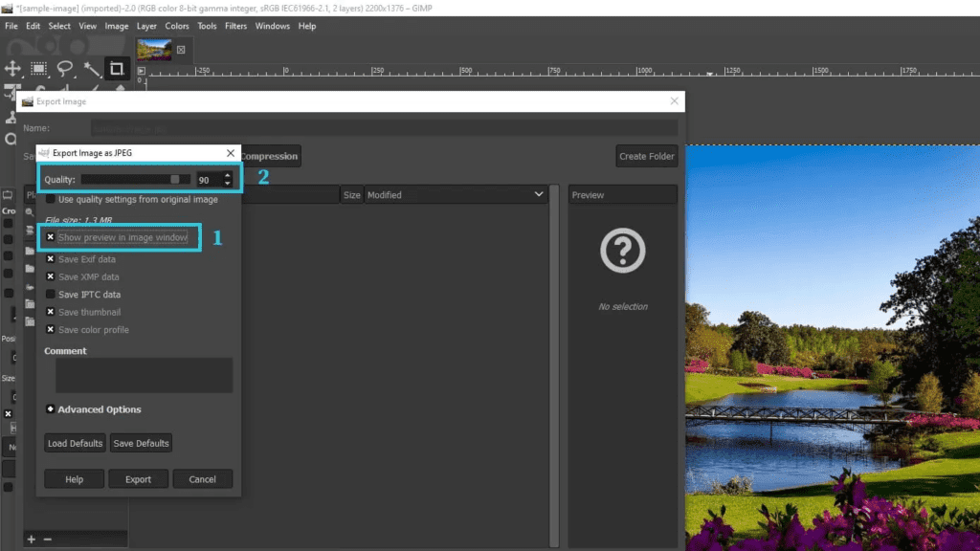Uncheck Save thumbnail option
This screenshot has height=551, width=980.
[51, 312]
